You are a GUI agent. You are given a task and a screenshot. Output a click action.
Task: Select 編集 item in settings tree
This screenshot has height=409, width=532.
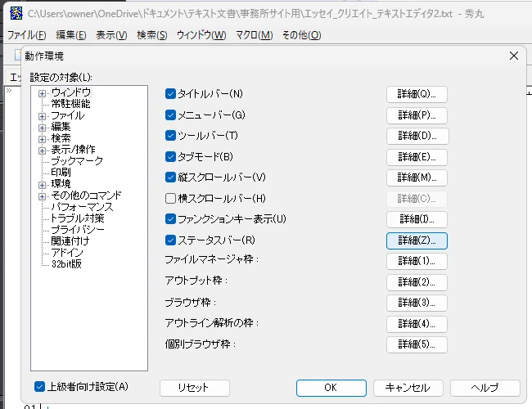tap(61, 127)
